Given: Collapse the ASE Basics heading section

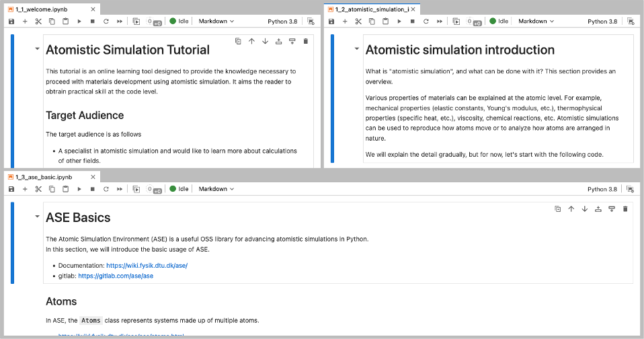Looking at the screenshot, I should (36, 217).
